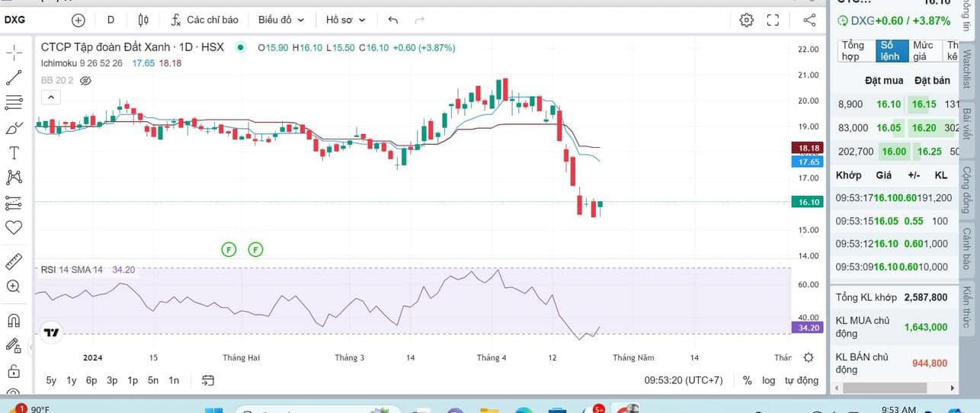Open the go to date calendar icon
The width and height of the screenshot is (980, 413).
tap(208, 380)
